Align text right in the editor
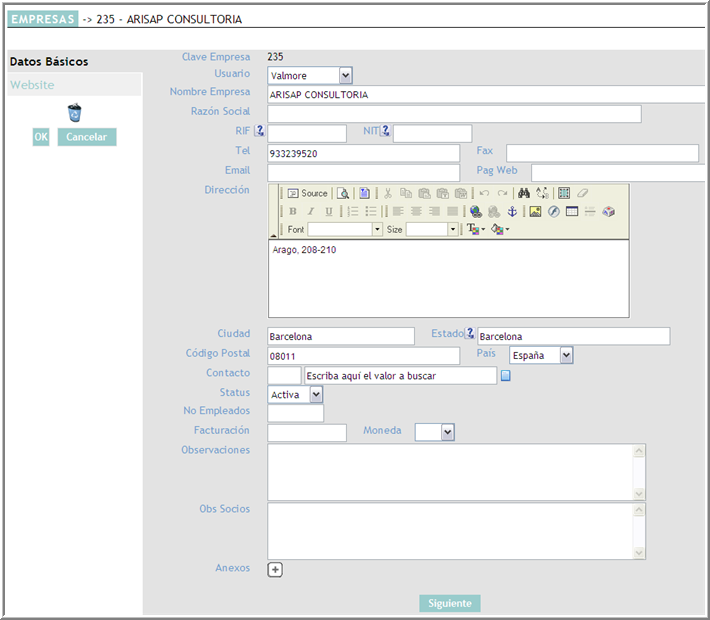This screenshot has height=620, width=710. 434,211
